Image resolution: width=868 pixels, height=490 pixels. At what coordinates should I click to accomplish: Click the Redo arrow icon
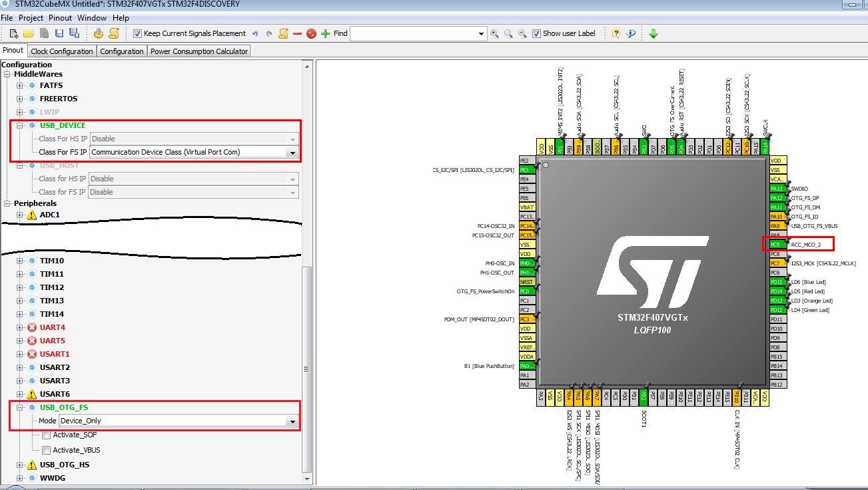[x=269, y=33]
